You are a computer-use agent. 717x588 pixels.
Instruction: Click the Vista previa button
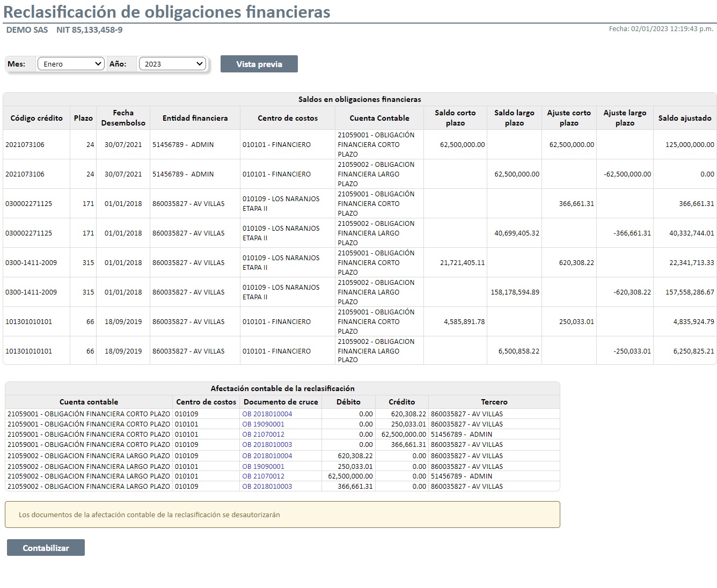pos(259,64)
